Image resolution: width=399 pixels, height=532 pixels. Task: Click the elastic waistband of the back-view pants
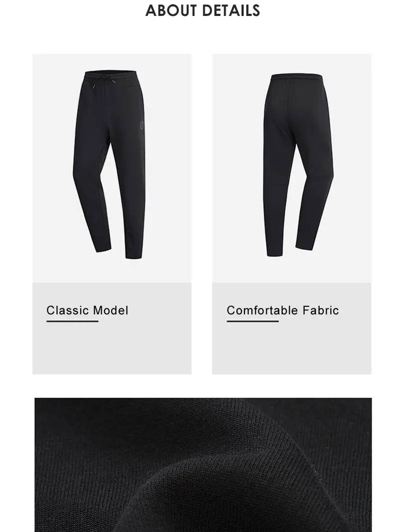click(296, 78)
